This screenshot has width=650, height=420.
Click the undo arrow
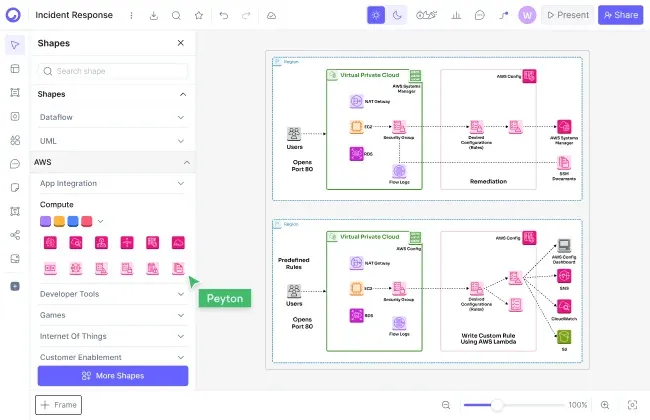pos(224,15)
